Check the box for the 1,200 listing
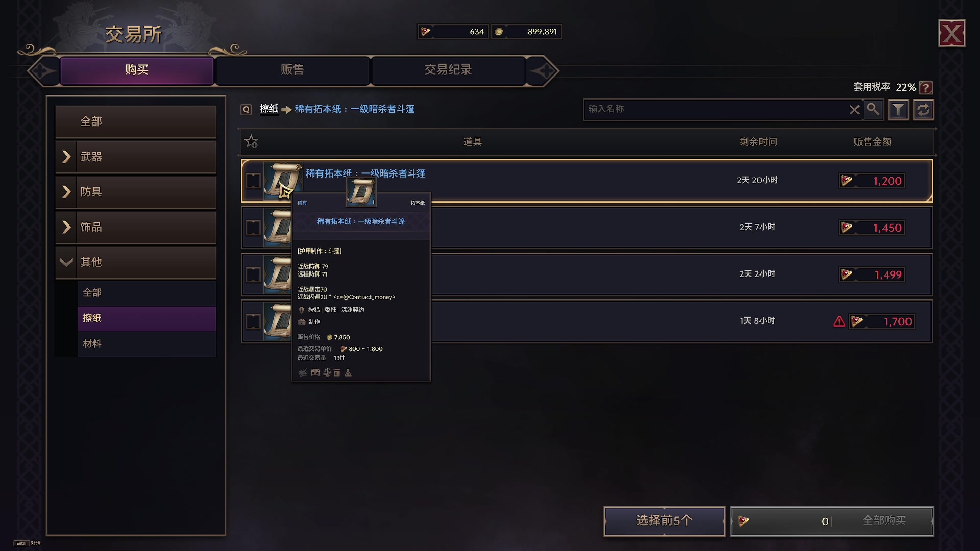Image resolution: width=980 pixels, height=551 pixels. (253, 181)
